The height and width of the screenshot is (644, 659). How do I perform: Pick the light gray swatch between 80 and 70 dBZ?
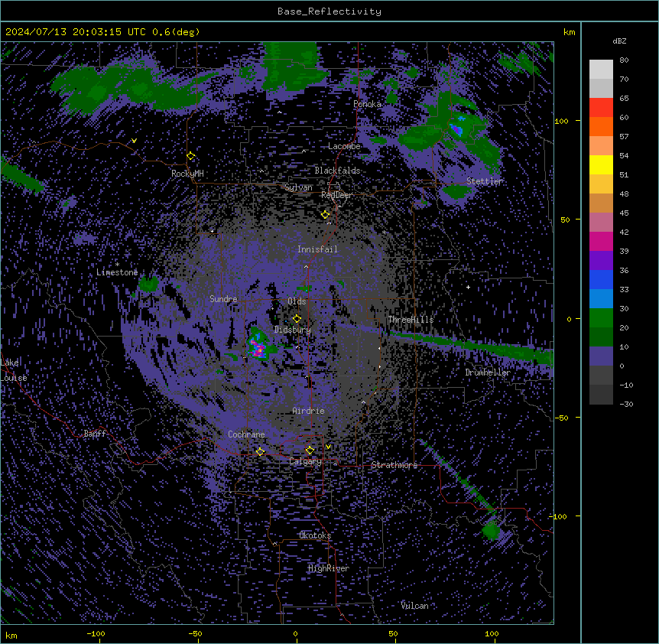(601, 70)
